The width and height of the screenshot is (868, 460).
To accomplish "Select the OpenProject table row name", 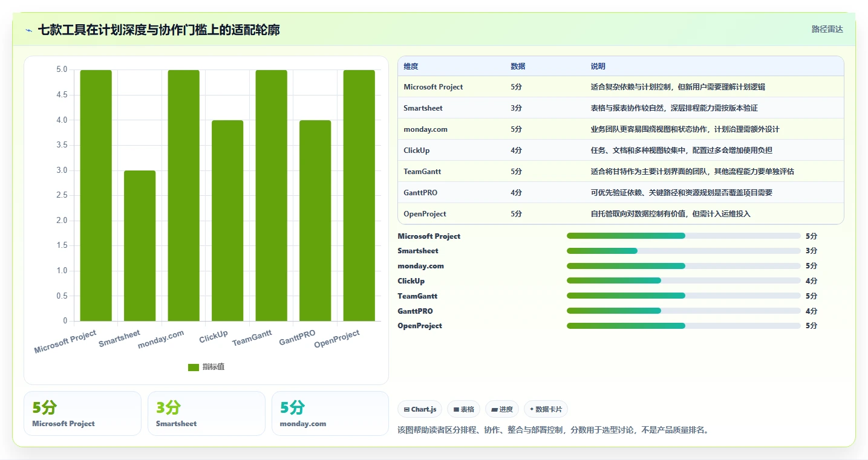I will coord(425,214).
